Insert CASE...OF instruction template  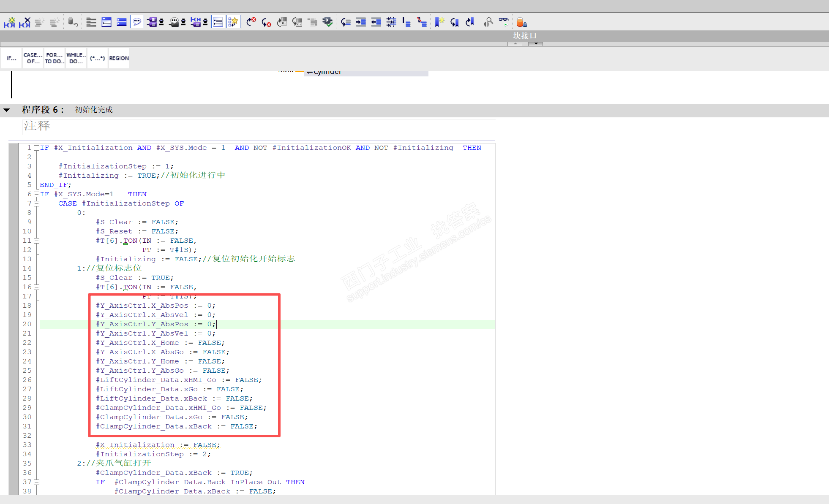click(33, 58)
